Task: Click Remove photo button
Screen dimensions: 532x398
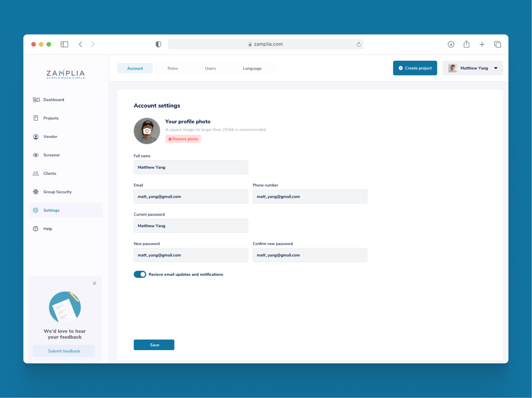Action: (183, 139)
